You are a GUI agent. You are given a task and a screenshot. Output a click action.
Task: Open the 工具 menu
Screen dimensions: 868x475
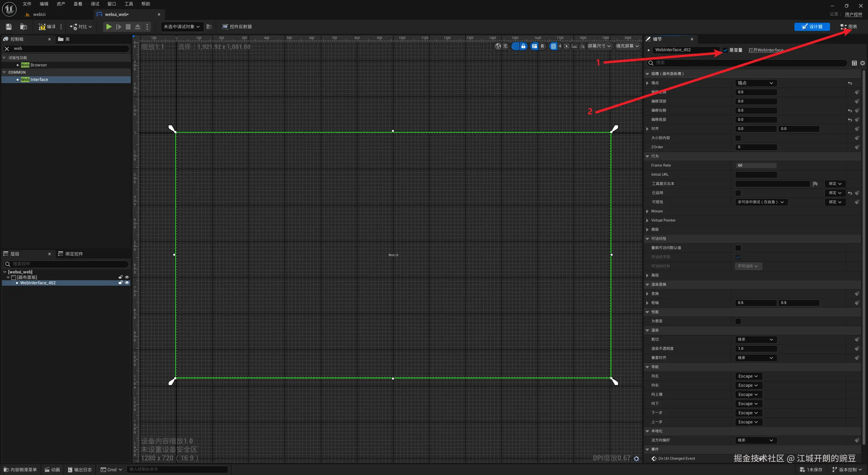pyautogui.click(x=129, y=4)
